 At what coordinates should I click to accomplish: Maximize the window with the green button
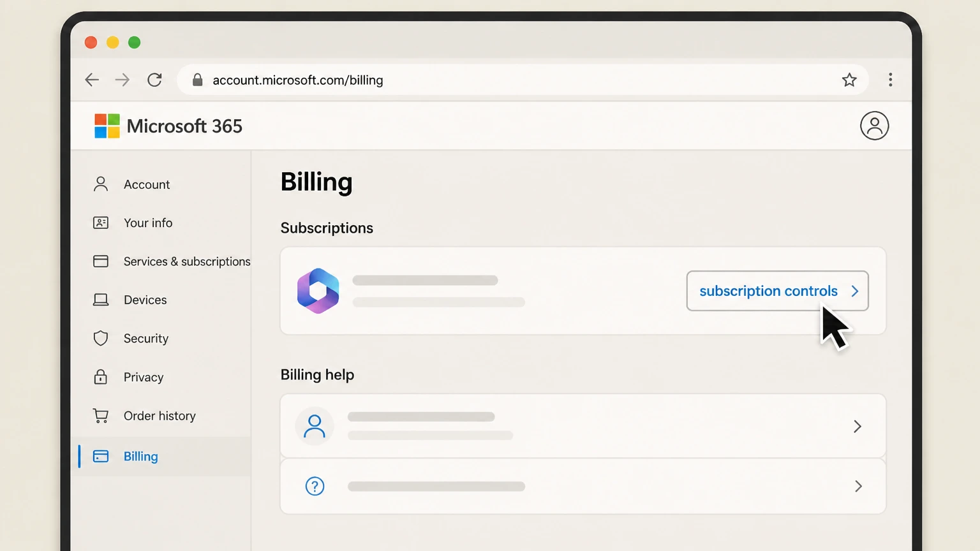tap(134, 42)
